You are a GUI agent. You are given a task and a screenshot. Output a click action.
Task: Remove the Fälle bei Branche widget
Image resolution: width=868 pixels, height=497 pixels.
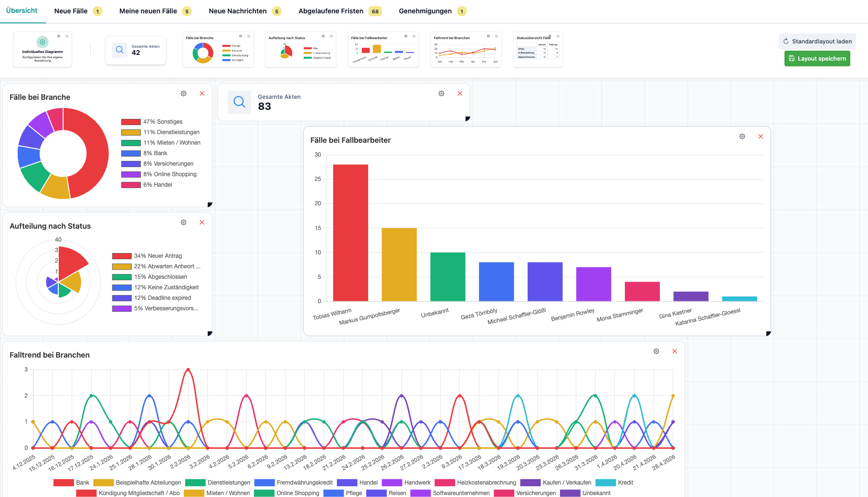coord(202,94)
